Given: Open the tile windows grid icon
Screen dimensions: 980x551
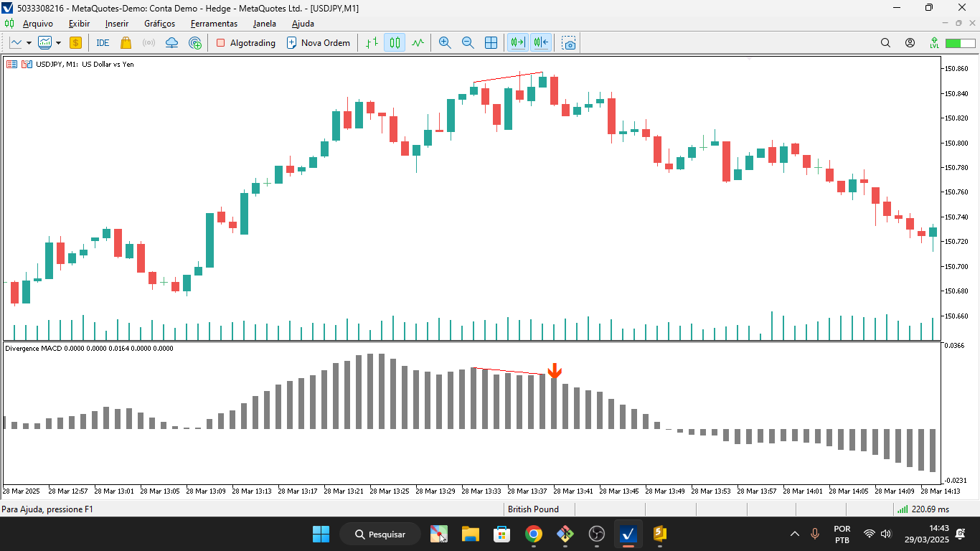Looking at the screenshot, I should click(x=491, y=42).
